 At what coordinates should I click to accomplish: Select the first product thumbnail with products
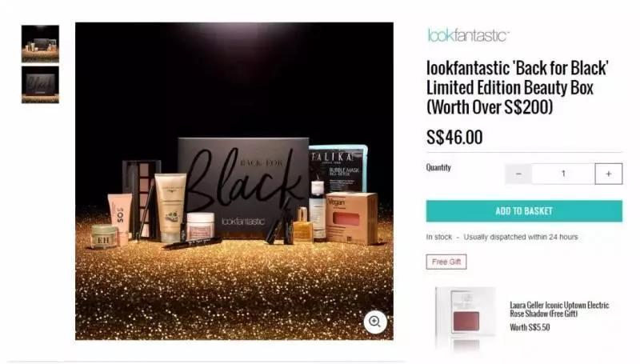click(x=40, y=44)
